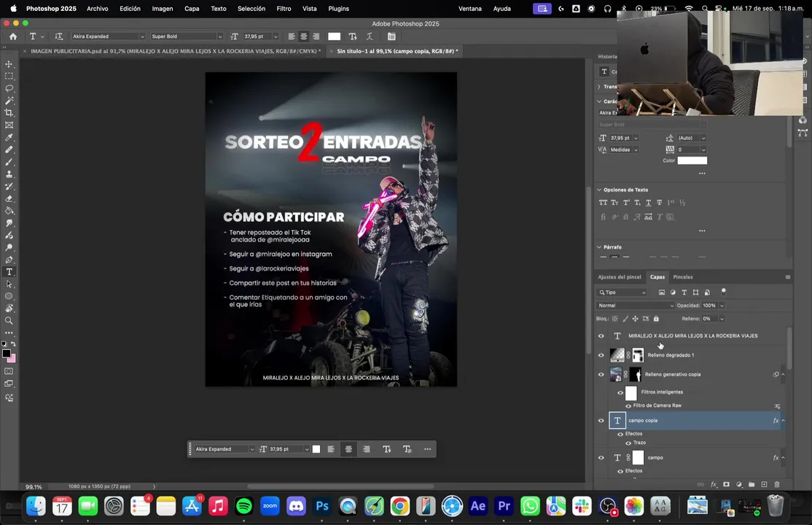Click center align in options bar
812x525 pixels.
click(303, 36)
